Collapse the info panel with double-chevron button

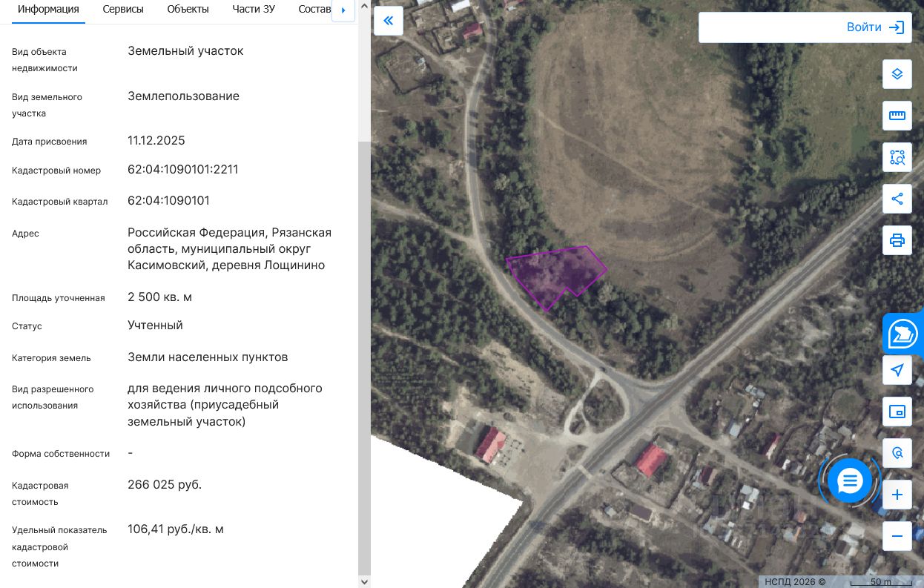click(x=388, y=21)
